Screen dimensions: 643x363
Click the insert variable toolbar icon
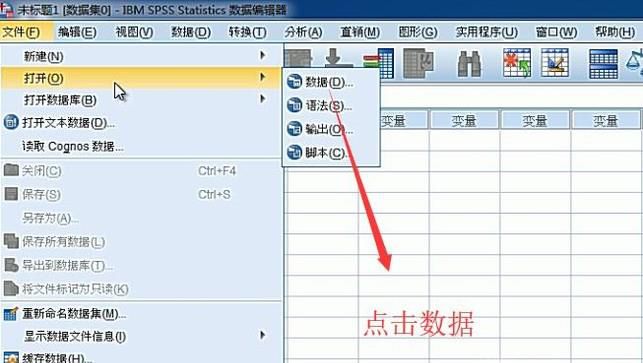[555, 63]
